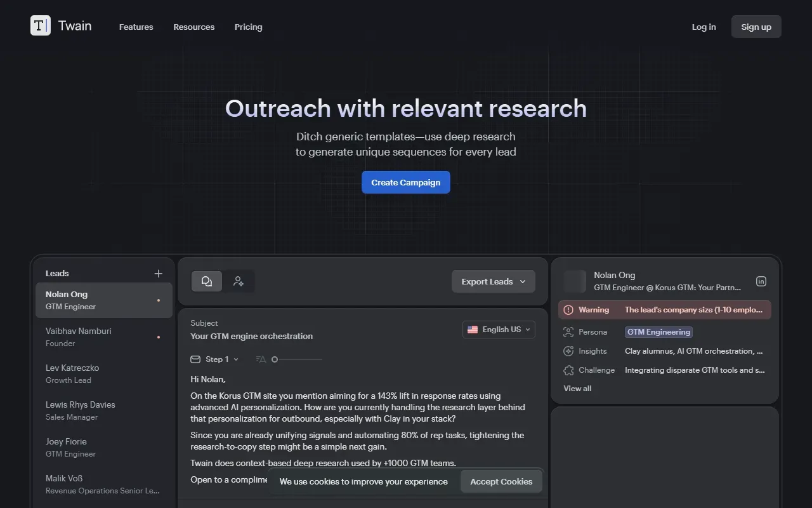Click the Challenge puzzle-piece icon
This screenshot has width=812, height=508.
click(x=568, y=370)
